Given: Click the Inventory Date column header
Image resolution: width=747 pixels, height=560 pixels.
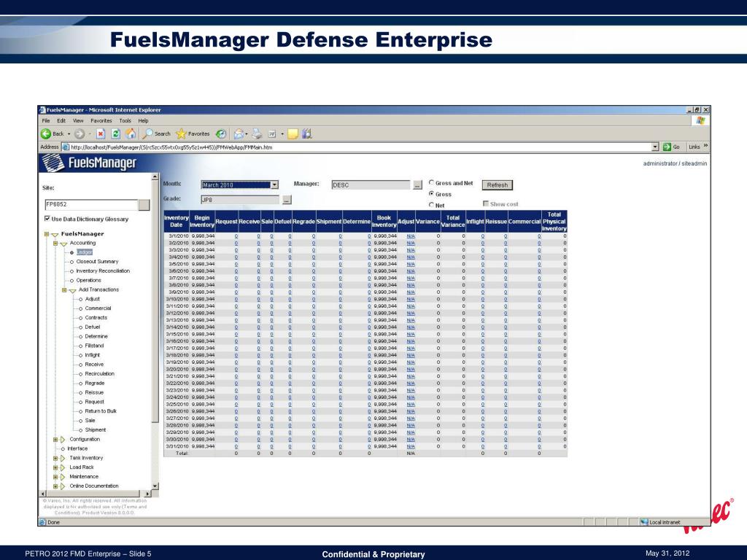Looking at the screenshot, I should point(177,222).
